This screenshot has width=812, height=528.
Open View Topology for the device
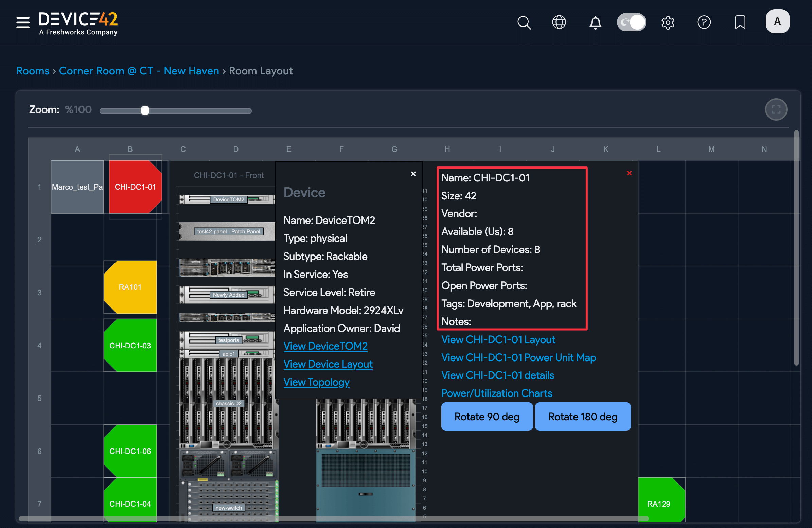tap(317, 382)
